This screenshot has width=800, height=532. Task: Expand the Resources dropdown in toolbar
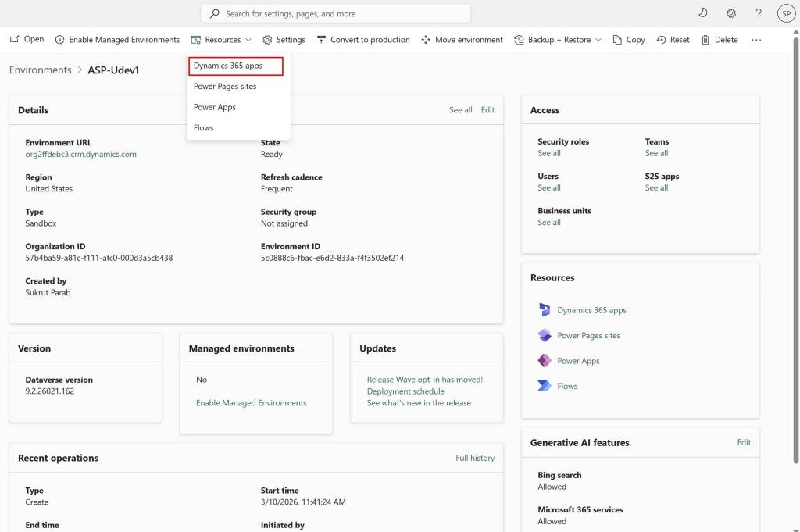[x=222, y=40]
